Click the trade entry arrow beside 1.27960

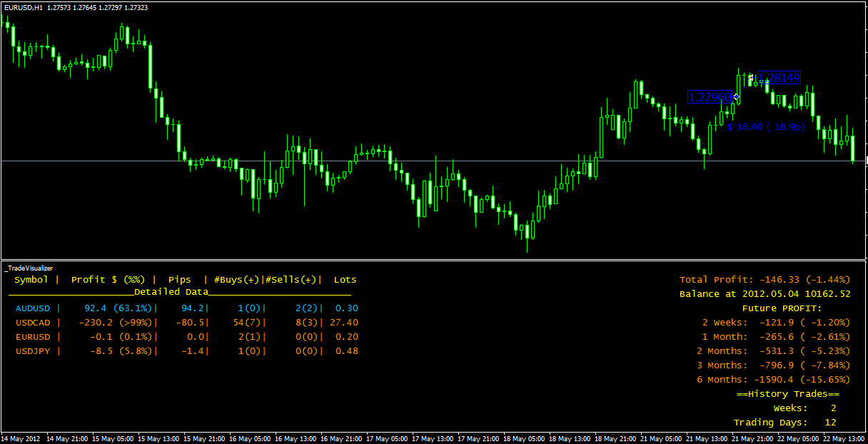coord(737,96)
